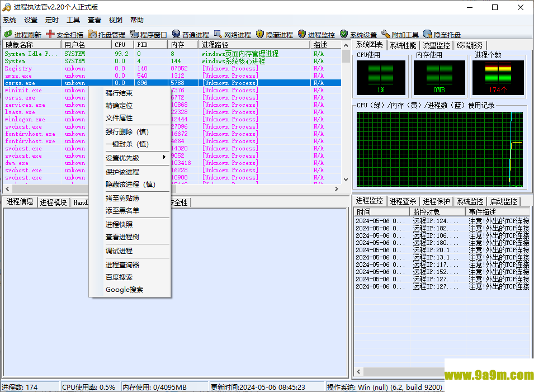This screenshot has width=534, height=392.
Task: Click 隐至托盘 to hide to tray
Action: tap(442, 35)
